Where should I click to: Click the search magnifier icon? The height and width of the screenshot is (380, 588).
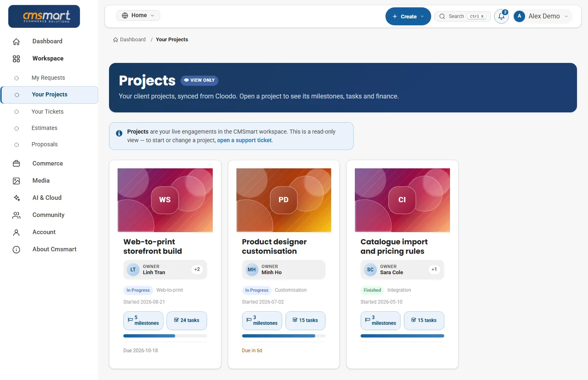pyautogui.click(x=442, y=16)
